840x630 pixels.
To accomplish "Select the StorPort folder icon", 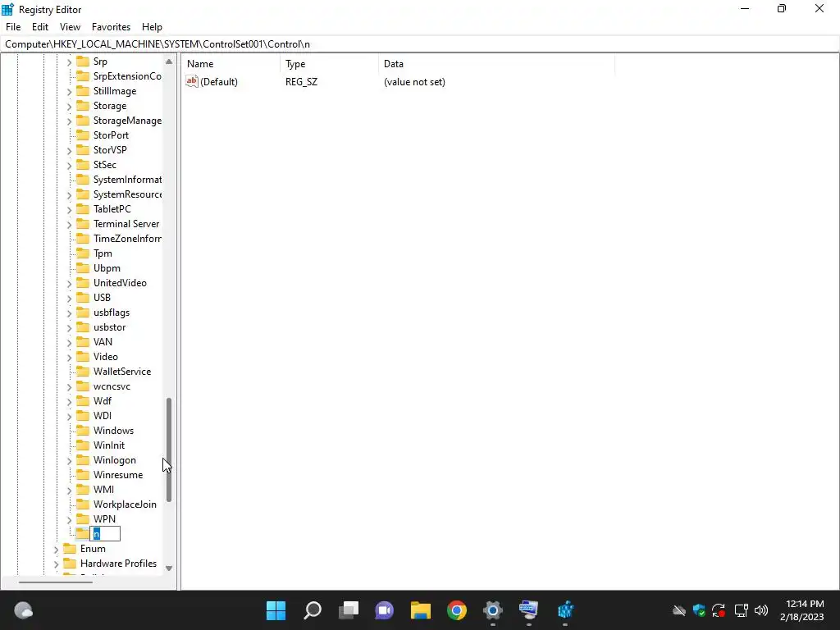I will [83, 135].
